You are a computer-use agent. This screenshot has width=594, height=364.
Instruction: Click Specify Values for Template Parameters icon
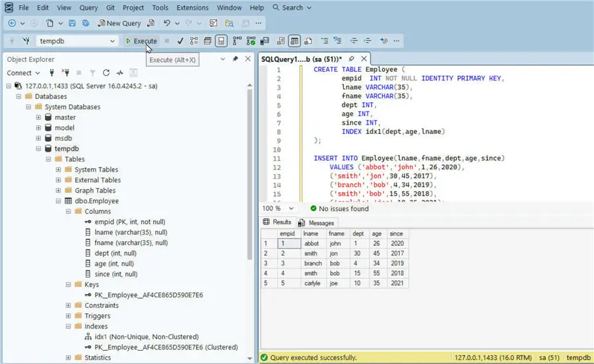click(383, 41)
